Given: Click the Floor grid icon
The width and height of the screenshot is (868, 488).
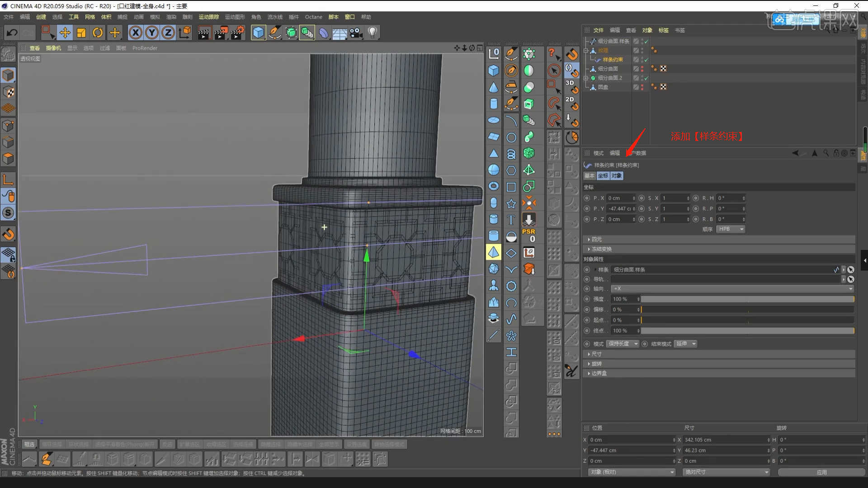Looking at the screenshot, I should tap(340, 33).
